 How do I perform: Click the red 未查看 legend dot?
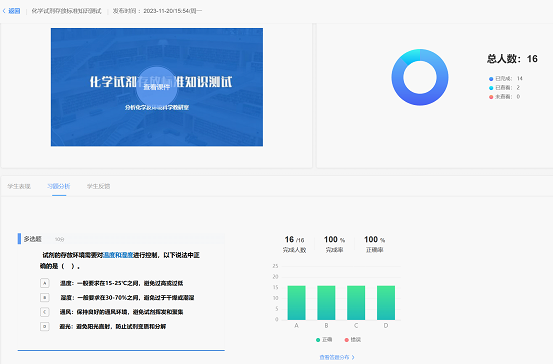click(x=491, y=97)
